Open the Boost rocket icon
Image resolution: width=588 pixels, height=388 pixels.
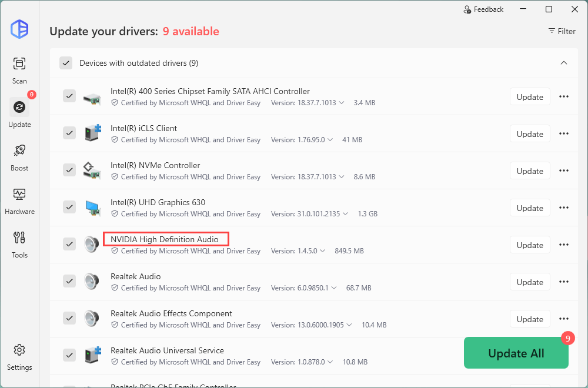[19, 150]
